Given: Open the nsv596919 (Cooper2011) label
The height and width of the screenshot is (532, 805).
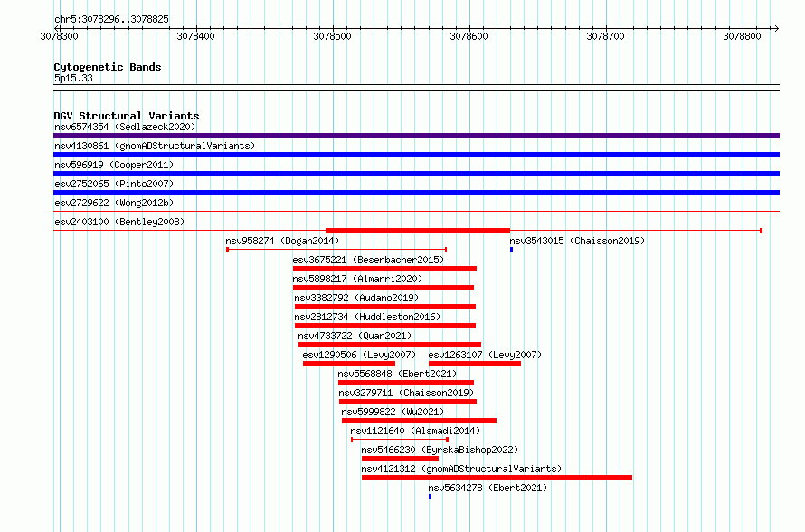Looking at the screenshot, I should pos(114,165).
